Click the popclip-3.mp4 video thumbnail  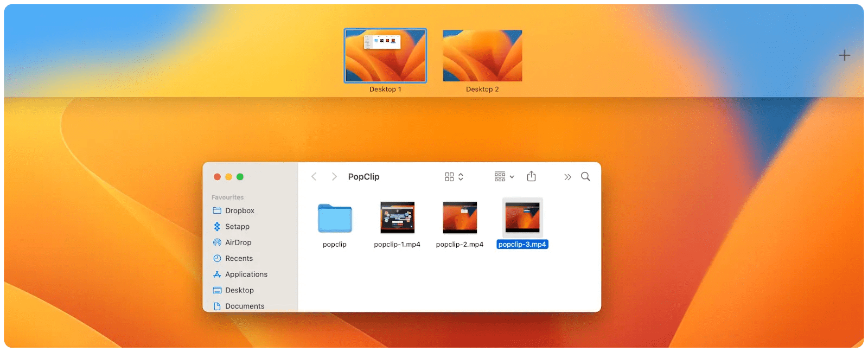pos(522,217)
